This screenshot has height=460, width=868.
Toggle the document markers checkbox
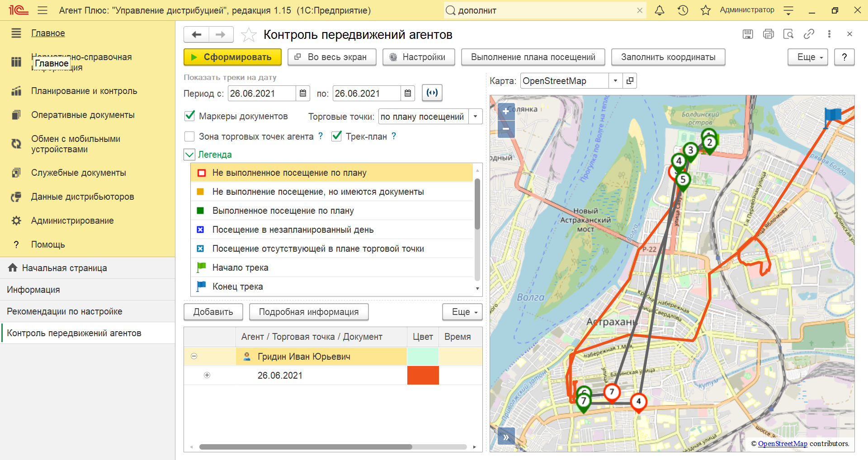point(190,116)
